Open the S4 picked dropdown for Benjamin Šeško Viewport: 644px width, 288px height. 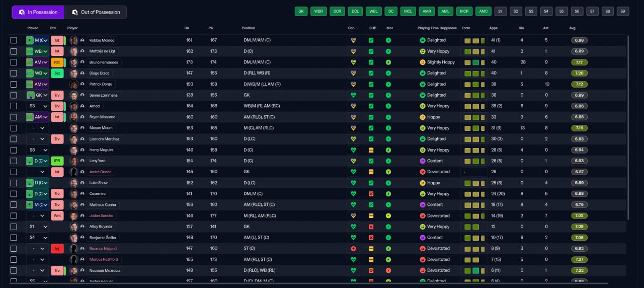37,238
